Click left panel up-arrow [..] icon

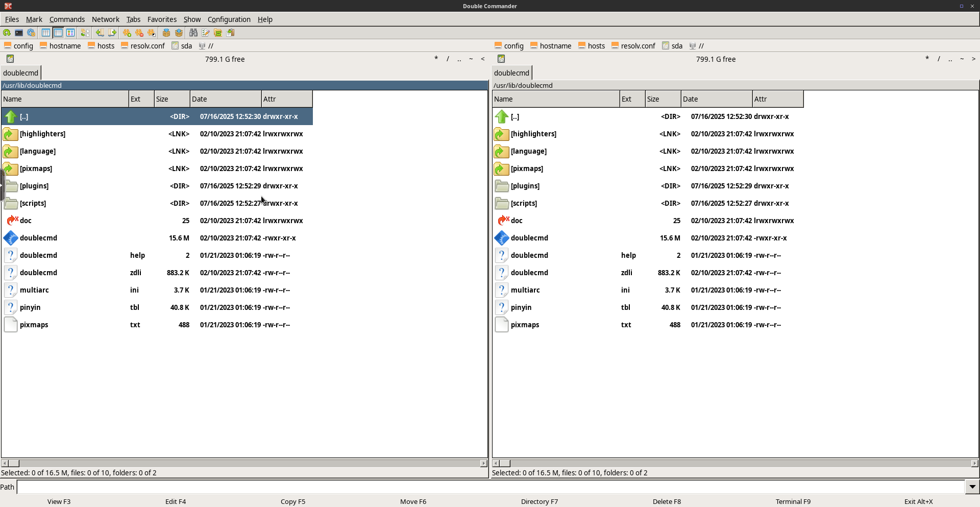pos(11,116)
